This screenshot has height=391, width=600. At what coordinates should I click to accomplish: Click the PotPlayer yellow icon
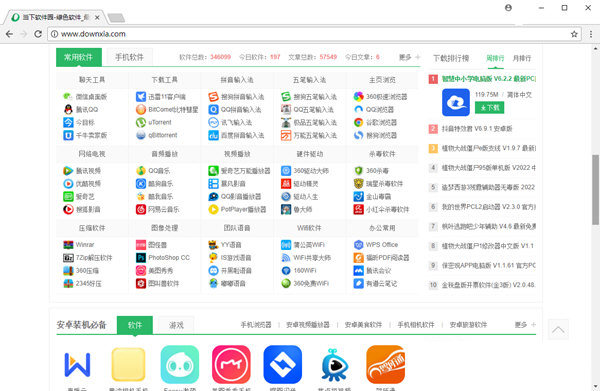coord(214,209)
